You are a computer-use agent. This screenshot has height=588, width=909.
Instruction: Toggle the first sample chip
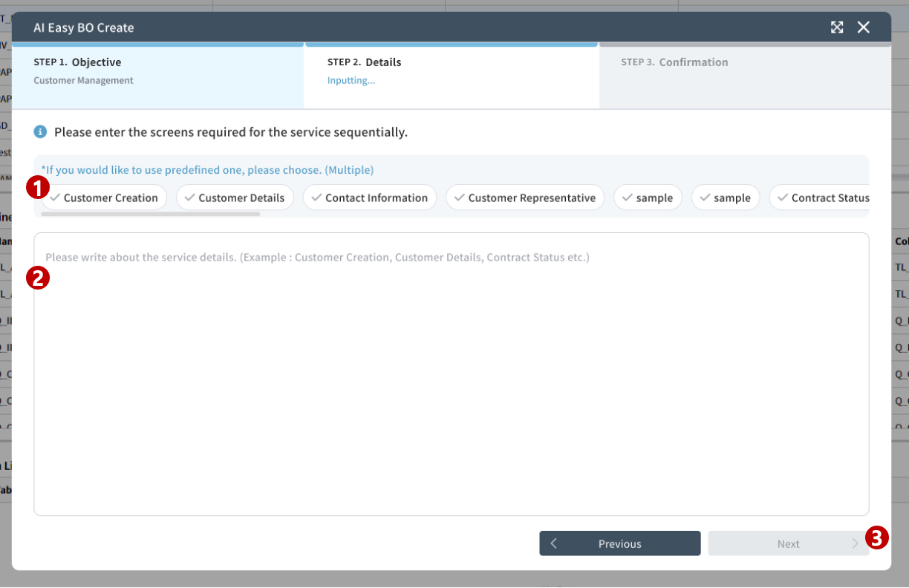pyautogui.click(x=648, y=197)
